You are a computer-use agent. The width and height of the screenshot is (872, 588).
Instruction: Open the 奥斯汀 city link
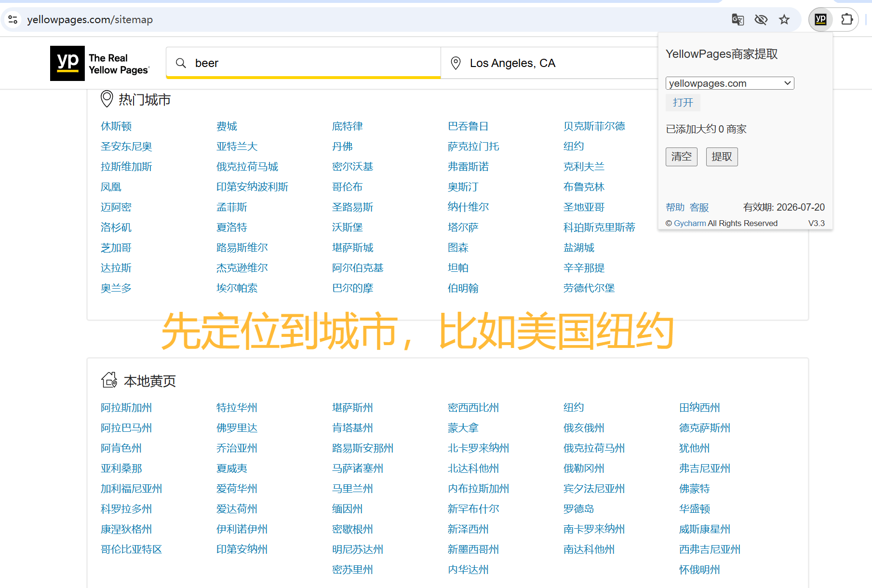point(463,187)
